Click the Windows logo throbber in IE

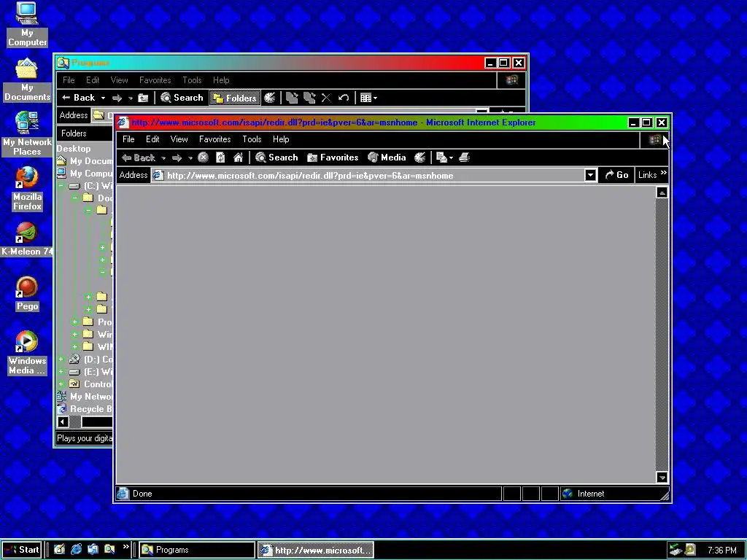pyautogui.click(x=655, y=139)
